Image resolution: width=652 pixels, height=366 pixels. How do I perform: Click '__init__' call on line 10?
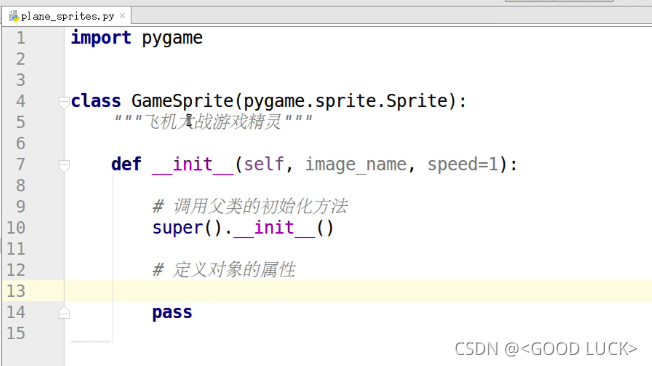(274, 229)
